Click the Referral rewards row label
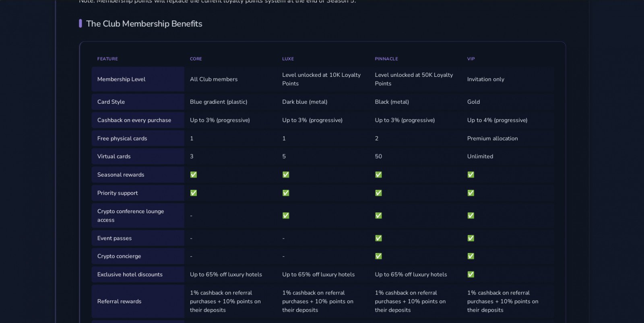Image resolution: width=644 pixels, height=323 pixels. tap(119, 301)
